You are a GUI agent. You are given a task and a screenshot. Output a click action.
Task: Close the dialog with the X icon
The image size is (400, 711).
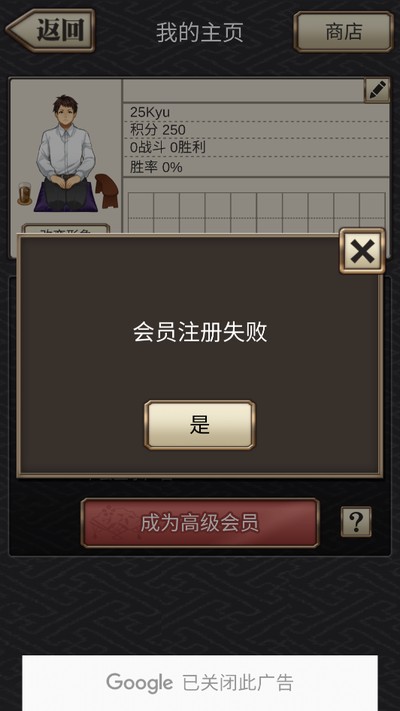(x=362, y=251)
